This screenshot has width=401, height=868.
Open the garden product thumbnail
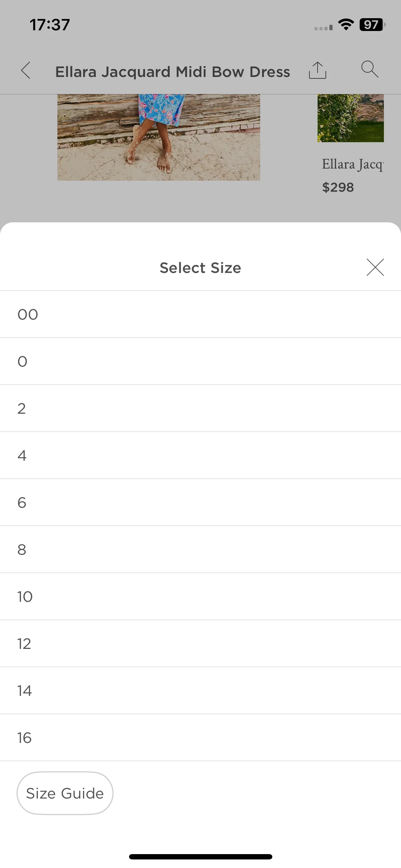(x=351, y=118)
